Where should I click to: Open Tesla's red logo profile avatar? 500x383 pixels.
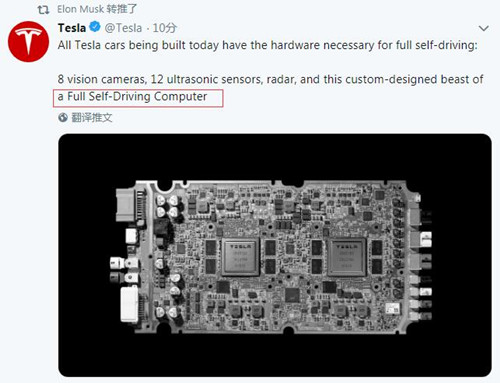(x=29, y=42)
